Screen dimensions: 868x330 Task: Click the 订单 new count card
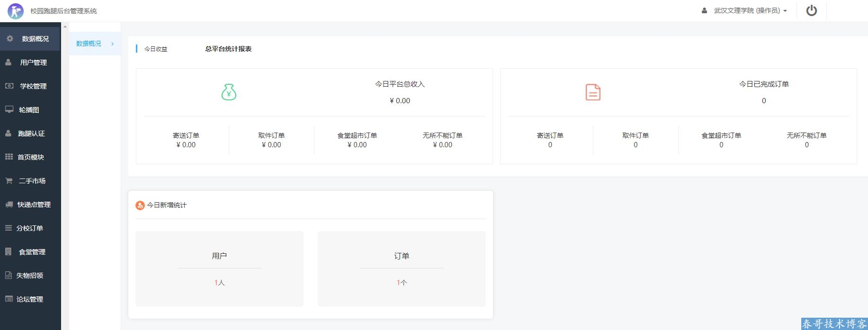coord(402,268)
